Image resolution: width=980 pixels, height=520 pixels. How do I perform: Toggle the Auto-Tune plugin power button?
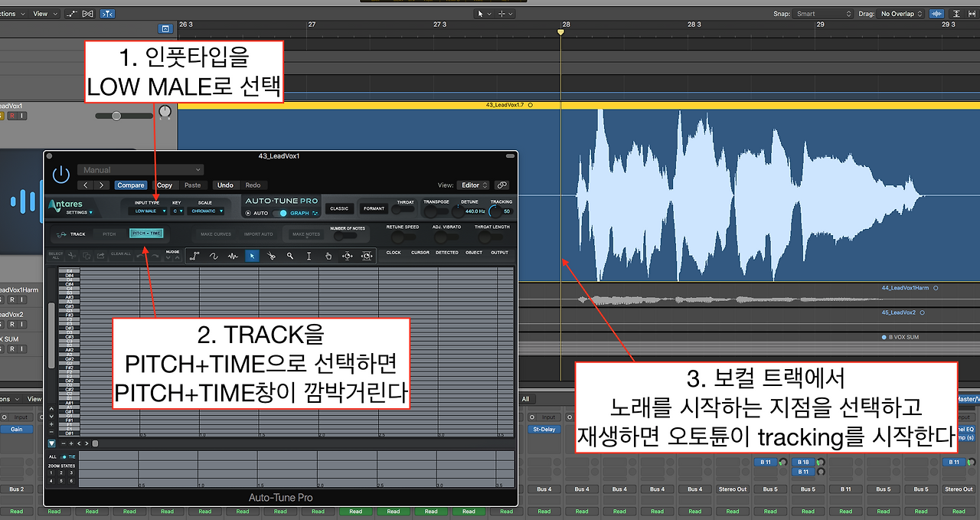(60, 175)
